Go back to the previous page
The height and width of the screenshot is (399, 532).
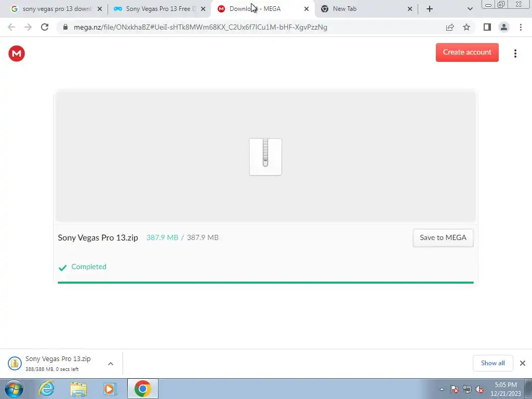pos(11,27)
